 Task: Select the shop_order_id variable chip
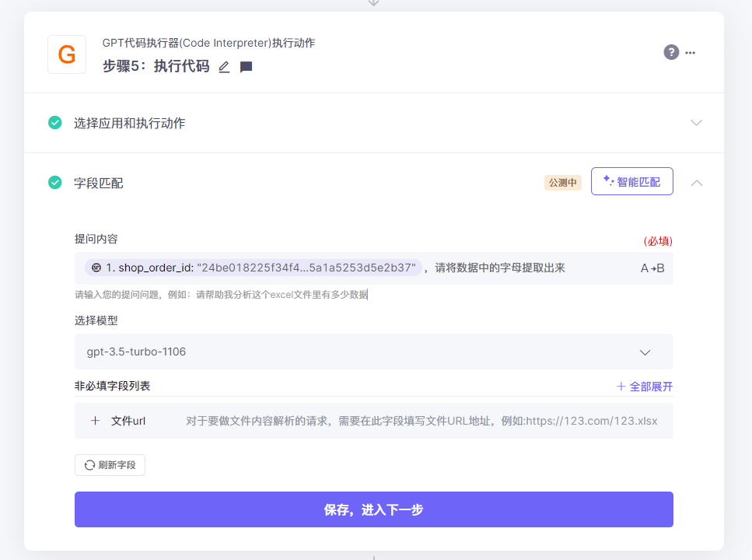point(253,268)
